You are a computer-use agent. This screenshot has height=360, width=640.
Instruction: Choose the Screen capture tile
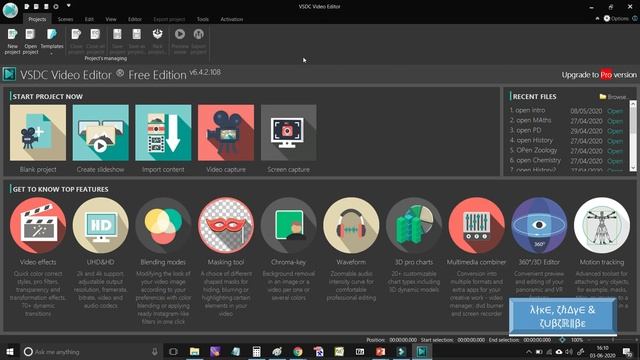click(289, 133)
